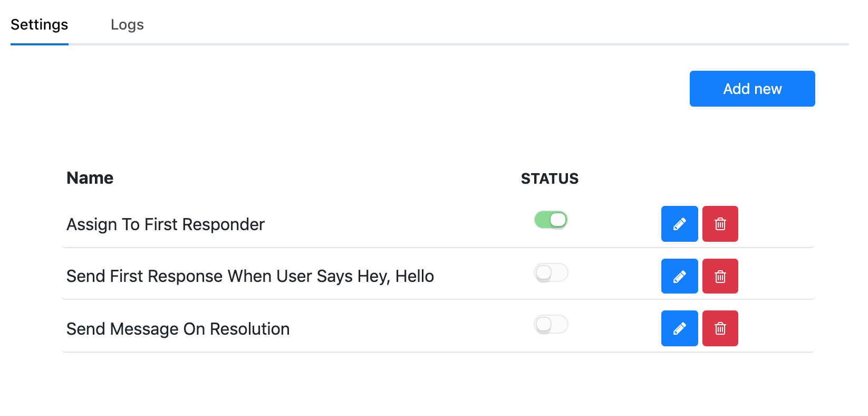Turn on Send Message On Resolution
Viewport: 868px width, 416px height.
click(x=551, y=324)
